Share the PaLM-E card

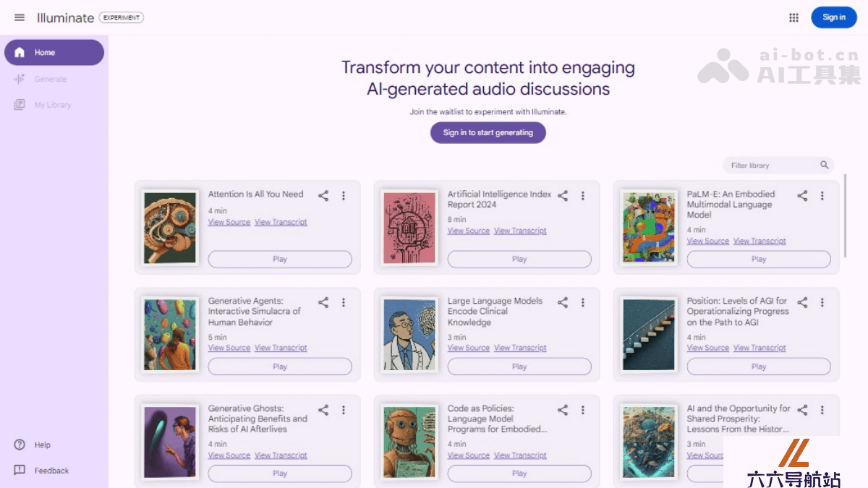pos(802,195)
